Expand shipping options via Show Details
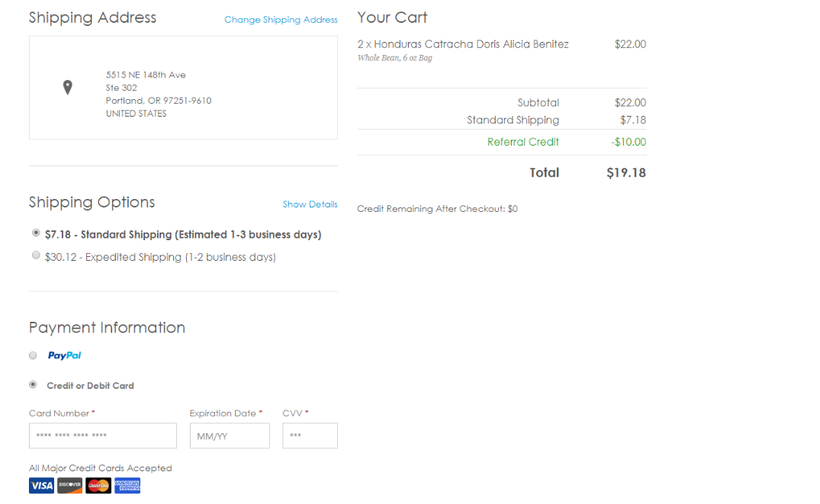This screenshot has width=820, height=504. 310,204
